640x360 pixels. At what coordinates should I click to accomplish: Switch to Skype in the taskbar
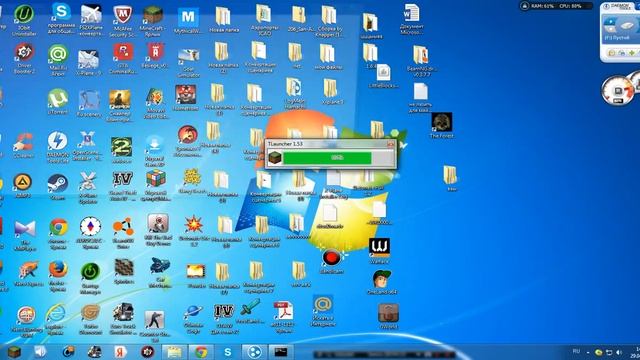(228, 352)
